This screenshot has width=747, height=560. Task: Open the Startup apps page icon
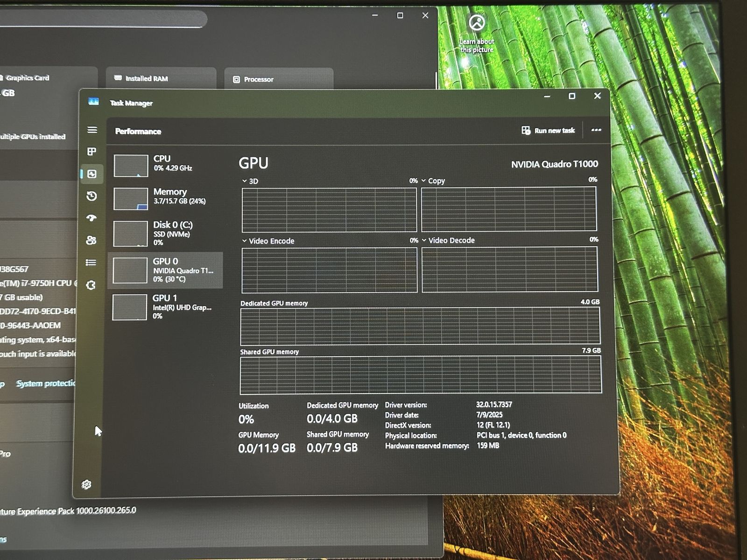pyautogui.click(x=92, y=218)
